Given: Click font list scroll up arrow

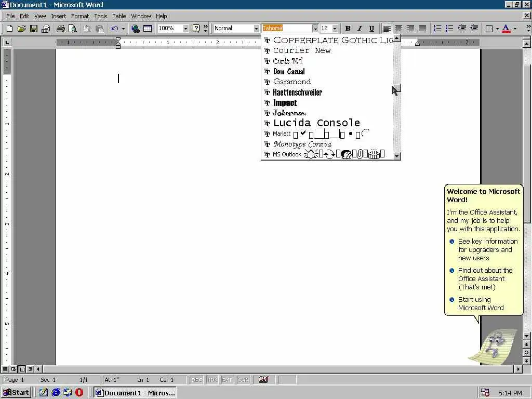Looking at the screenshot, I should pos(396,38).
